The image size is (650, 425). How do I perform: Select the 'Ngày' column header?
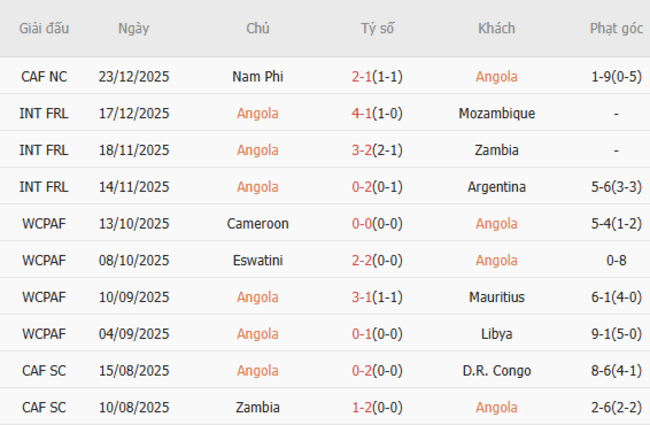point(134,28)
